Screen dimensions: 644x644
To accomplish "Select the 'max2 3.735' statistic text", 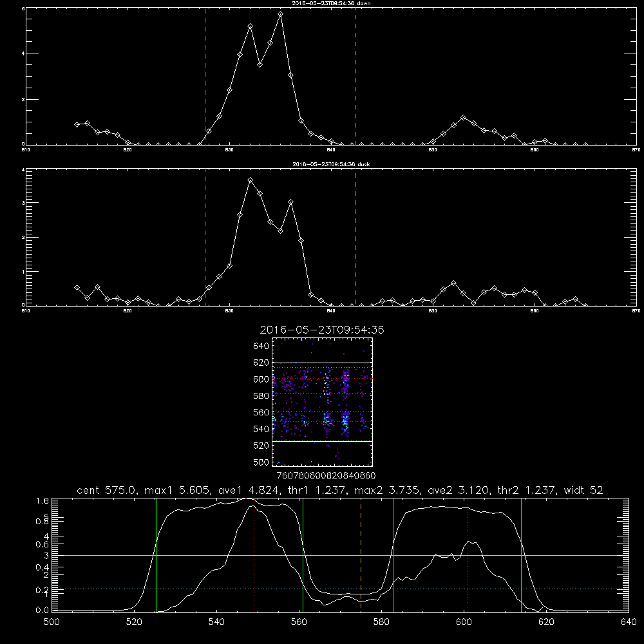I will (x=388, y=490).
